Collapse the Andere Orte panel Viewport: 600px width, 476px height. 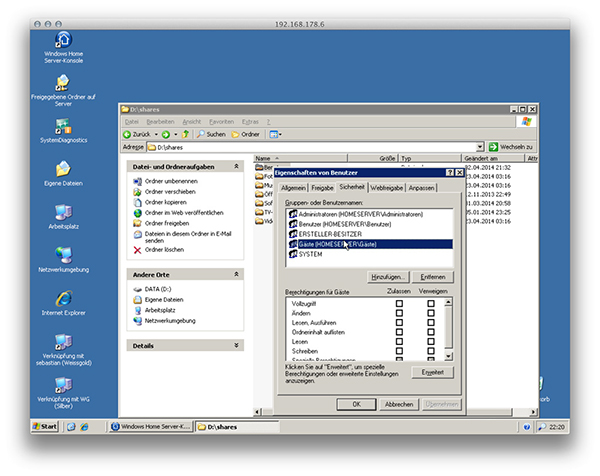coord(236,274)
